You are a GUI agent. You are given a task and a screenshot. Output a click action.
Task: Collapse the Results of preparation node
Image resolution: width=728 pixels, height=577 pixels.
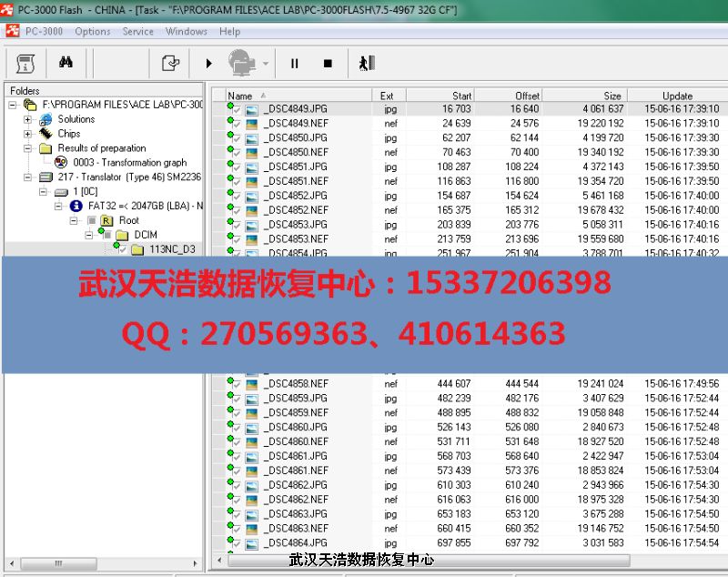27,148
